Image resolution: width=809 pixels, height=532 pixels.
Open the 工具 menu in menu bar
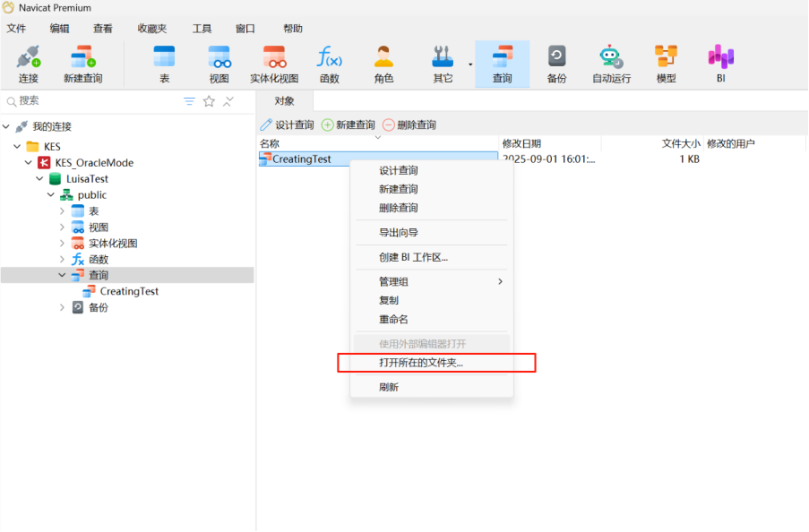point(202,29)
